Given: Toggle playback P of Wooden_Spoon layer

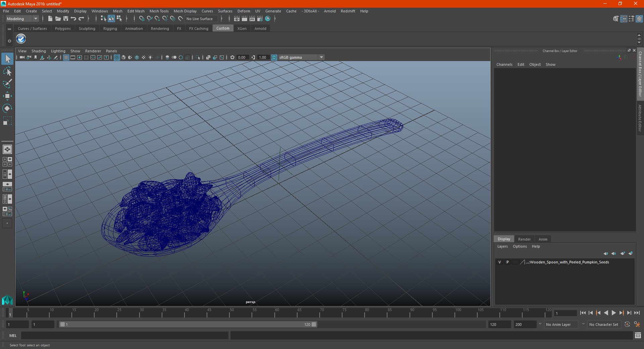Looking at the screenshot, I should 507,262.
